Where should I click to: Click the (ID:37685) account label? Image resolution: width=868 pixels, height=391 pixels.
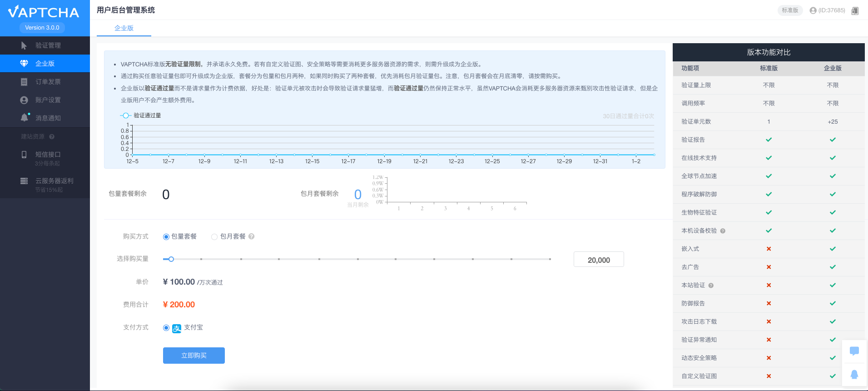832,10
